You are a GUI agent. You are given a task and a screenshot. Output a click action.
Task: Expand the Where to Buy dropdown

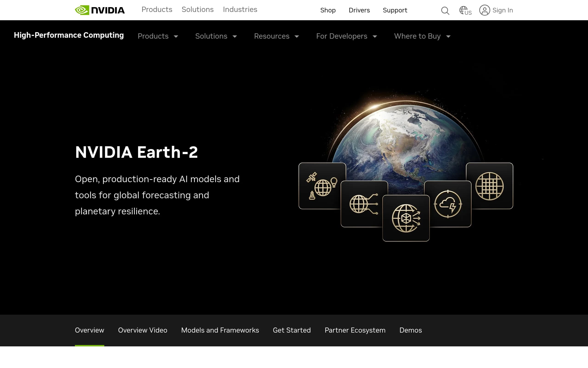click(422, 36)
